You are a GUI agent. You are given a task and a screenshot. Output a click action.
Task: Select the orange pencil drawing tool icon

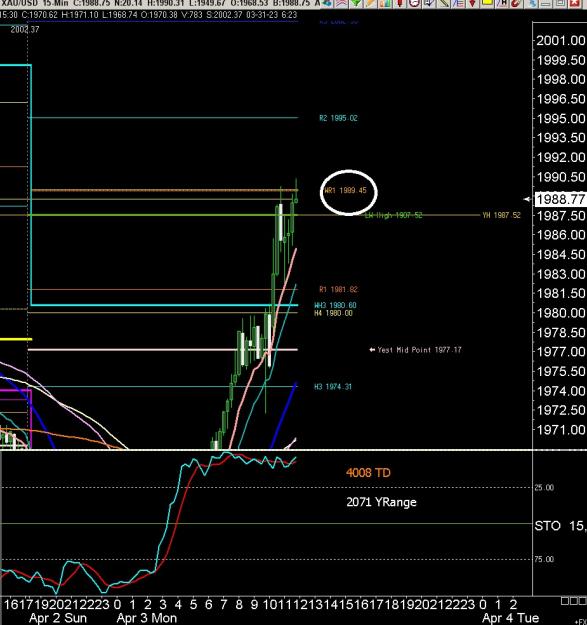click(370, 3)
